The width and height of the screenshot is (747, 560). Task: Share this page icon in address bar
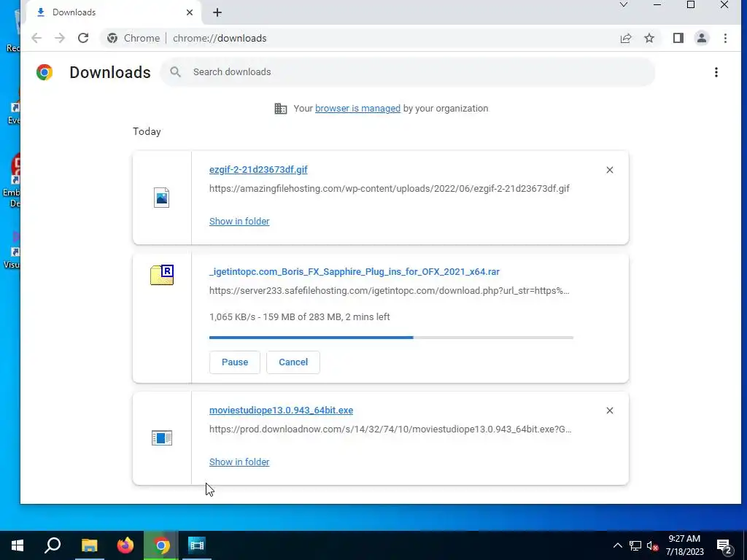coord(625,38)
